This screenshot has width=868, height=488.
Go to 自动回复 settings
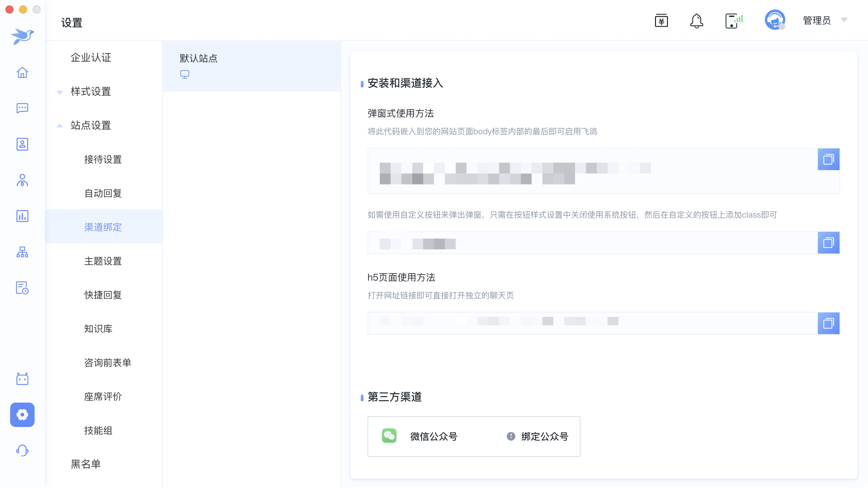pos(103,193)
